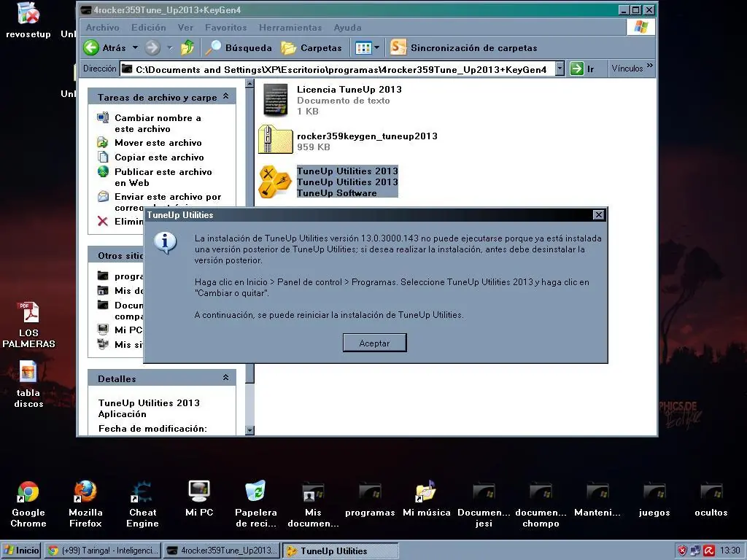Click Sincronización de carpetas
Viewport: 747px width, 560px height.
pos(464,47)
